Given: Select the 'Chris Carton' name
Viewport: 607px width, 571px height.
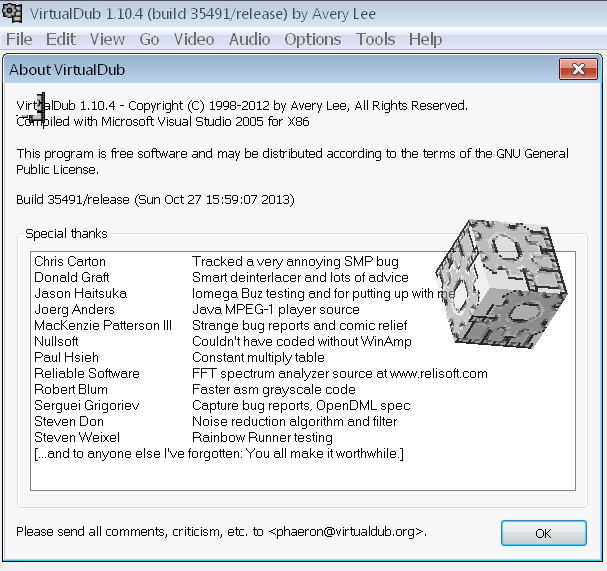Looking at the screenshot, I should 70,261.
